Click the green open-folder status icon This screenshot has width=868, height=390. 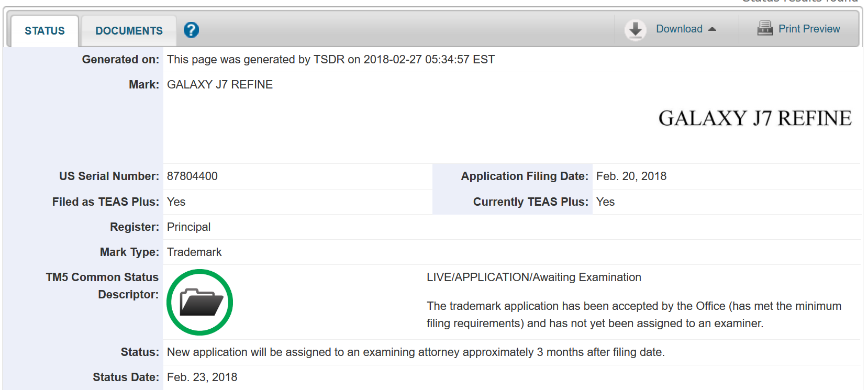coord(199,303)
